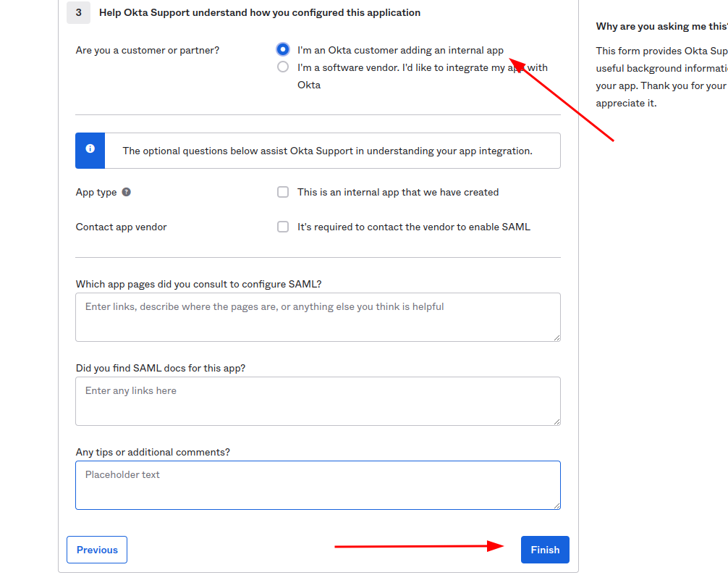Click the step 3 number badge
The height and width of the screenshot is (583, 728).
[x=78, y=12]
